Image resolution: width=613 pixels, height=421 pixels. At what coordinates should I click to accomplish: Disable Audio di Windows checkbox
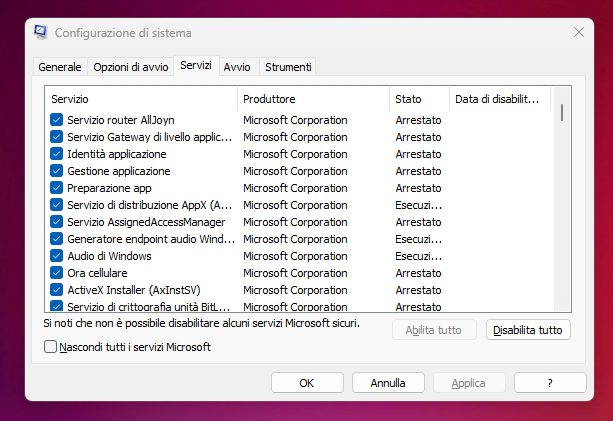pos(56,256)
